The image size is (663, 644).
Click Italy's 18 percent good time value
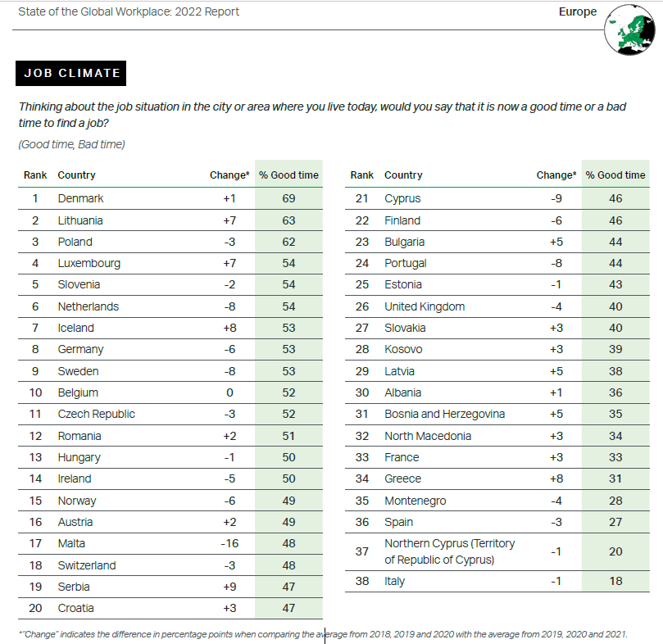pos(615,581)
